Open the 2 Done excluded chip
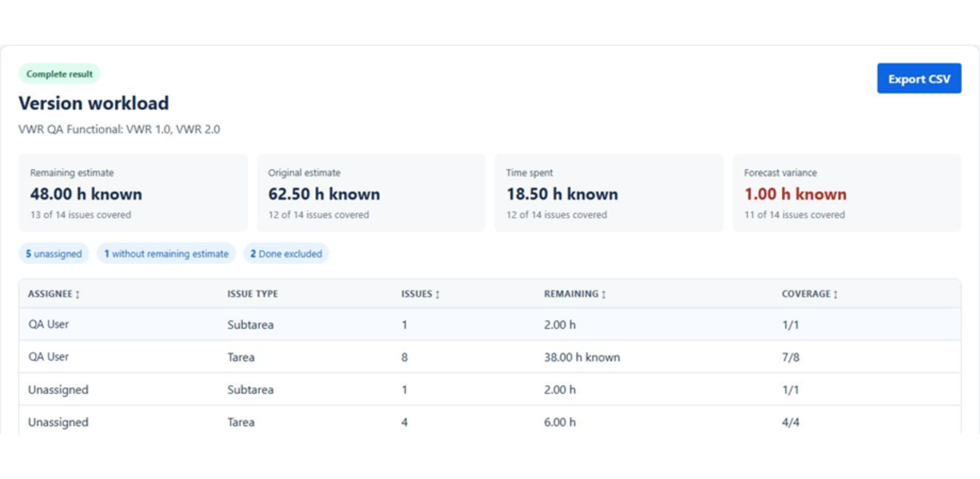The image size is (980, 479). click(287, 254)
